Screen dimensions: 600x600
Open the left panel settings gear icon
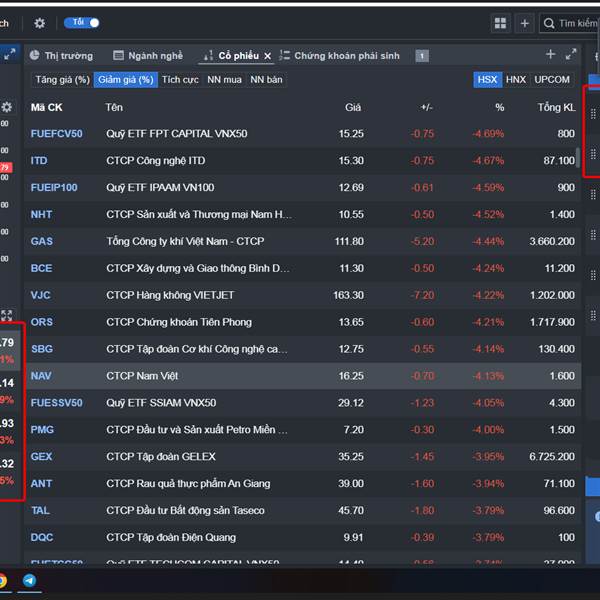[x=7, y=107]
